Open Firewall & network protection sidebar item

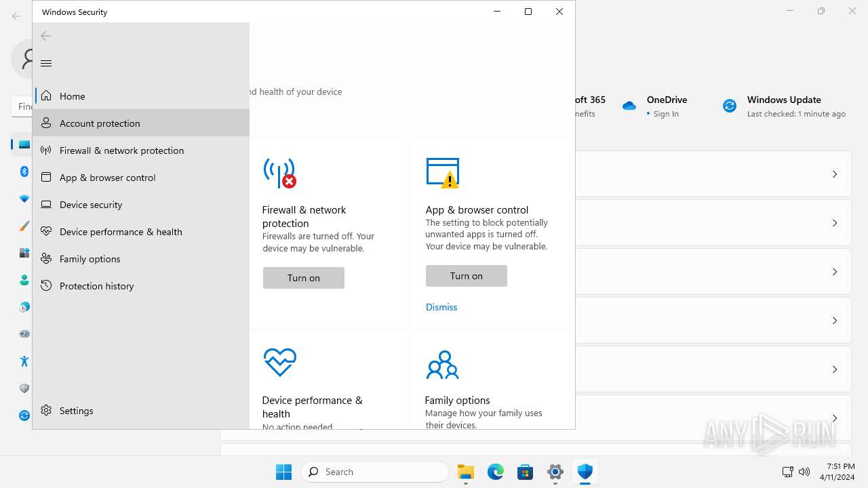pyautogui.click(x=141, y=150)
